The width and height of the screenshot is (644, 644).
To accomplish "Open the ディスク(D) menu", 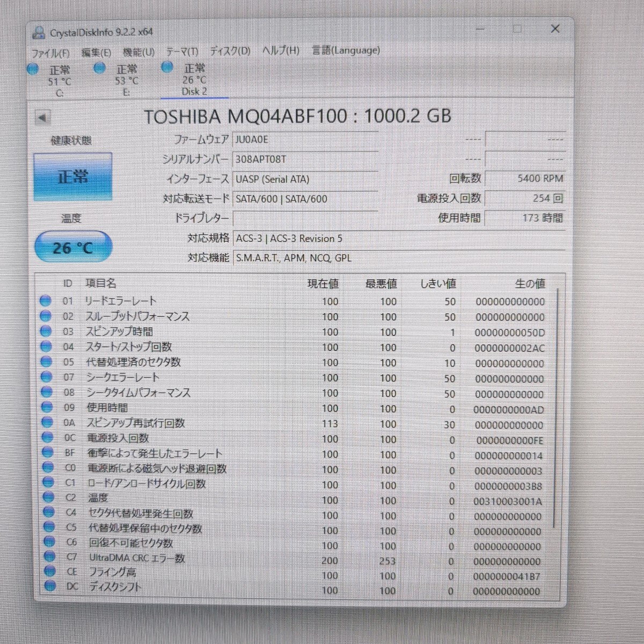I will tap(230, 51).
